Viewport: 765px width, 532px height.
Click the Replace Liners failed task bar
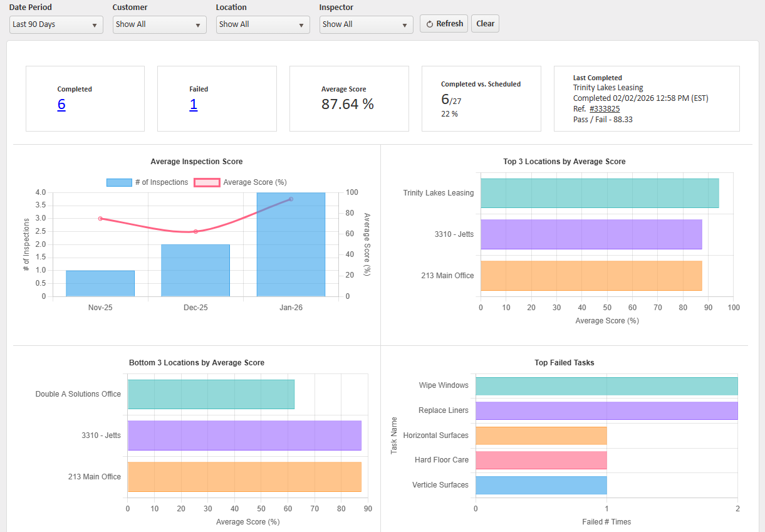click(x=606, y=410)
